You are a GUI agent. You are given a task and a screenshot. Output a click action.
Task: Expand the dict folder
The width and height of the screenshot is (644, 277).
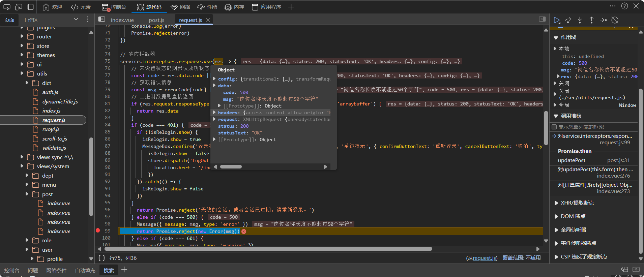coord(27,83)
